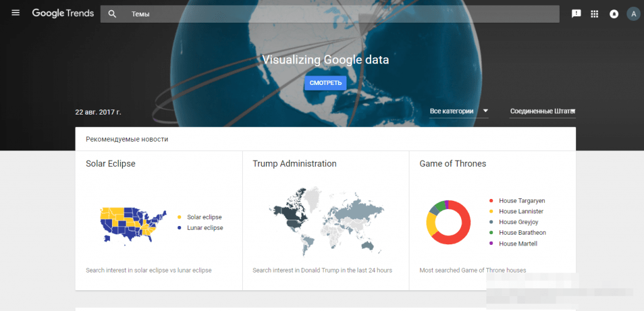Click the search magnifier icon
The height and width of the screenshot is (311, 644).
pyautogui.click(x=112, y=14)
